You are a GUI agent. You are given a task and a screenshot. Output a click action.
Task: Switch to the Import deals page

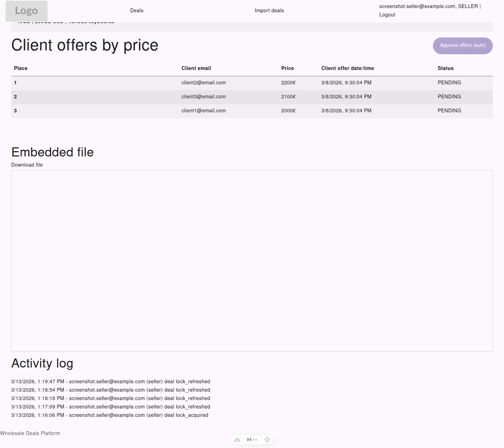pos(269,10)
